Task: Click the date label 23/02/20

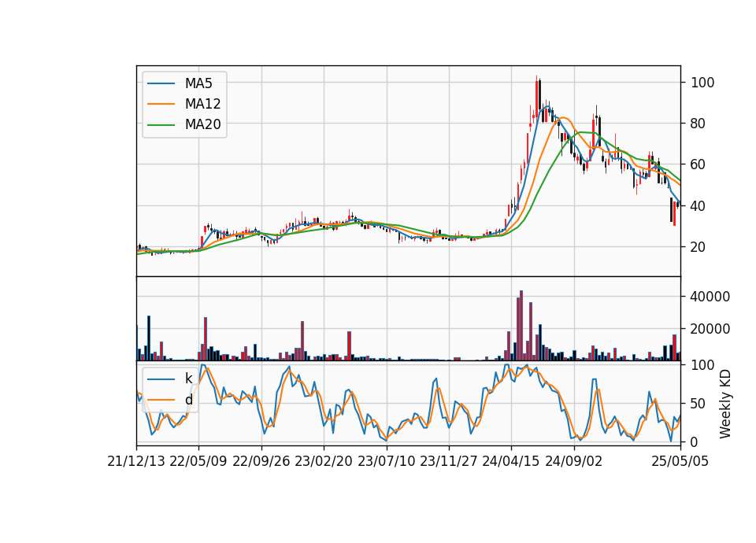Action: (324, 461)
